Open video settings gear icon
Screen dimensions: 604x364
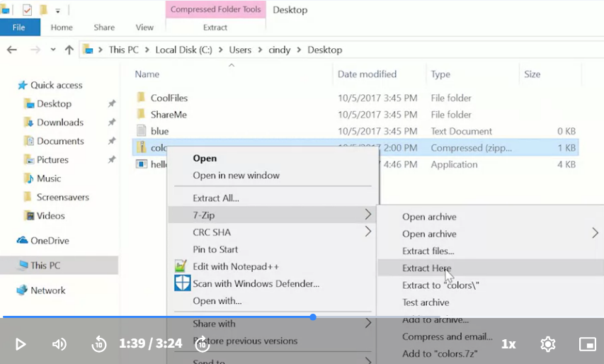point(548,344)
